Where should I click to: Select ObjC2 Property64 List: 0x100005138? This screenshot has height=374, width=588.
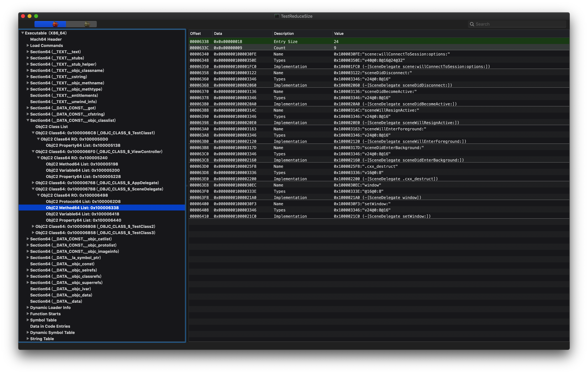tap(102, 145)
